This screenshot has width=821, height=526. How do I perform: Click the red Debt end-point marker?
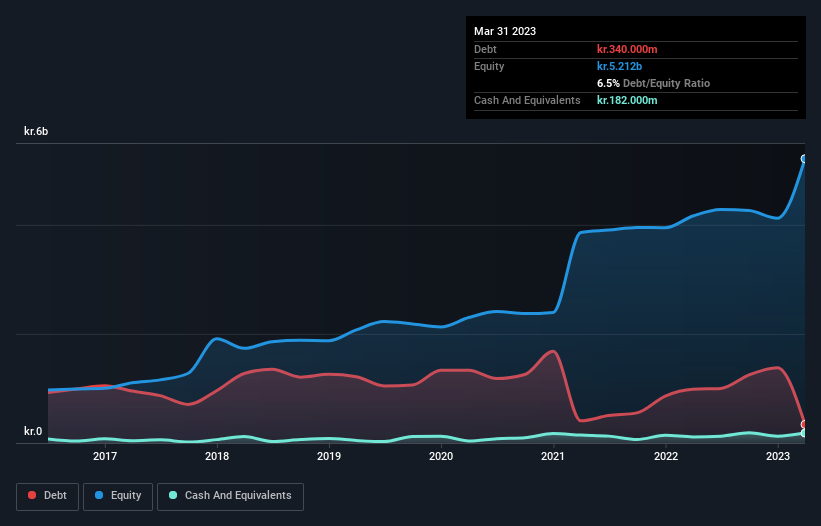[804, 424]
